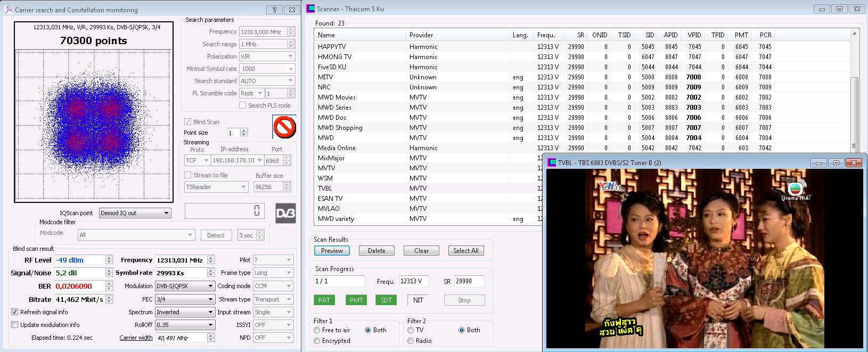This screenshot has width=868, height=352.
Task: Click the help question mark button
Action: point(274,10)
